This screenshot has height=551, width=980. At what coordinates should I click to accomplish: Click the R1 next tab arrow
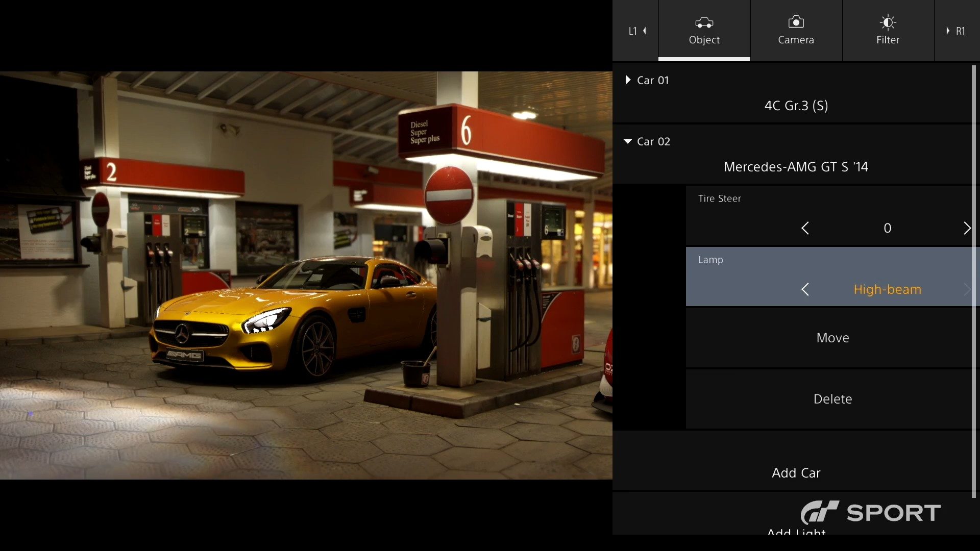pyautogui.click(x=956, y=31)
